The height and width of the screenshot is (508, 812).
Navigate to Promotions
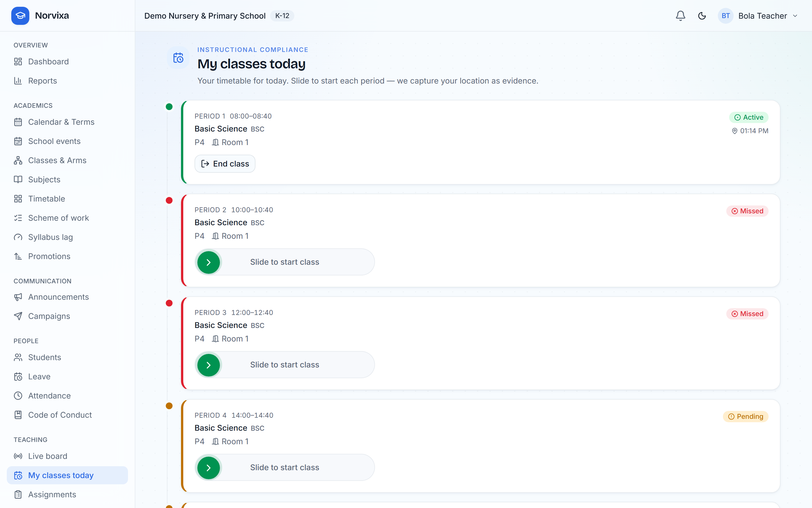67,257
